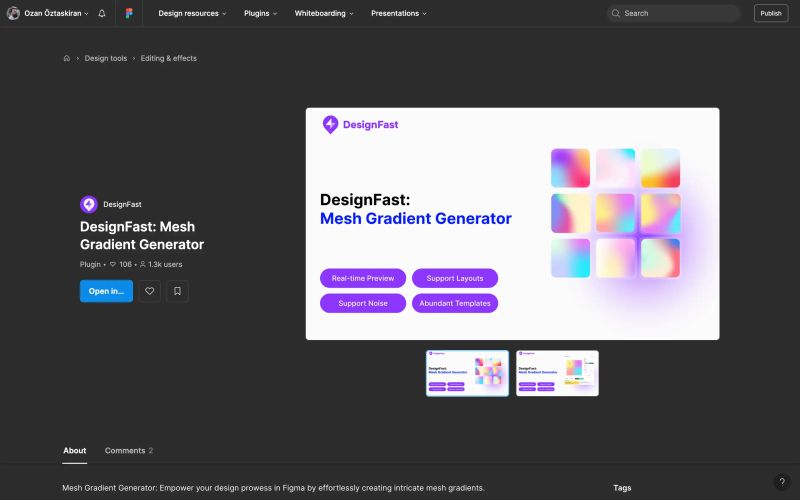Switch to the About tab

pos(74,451)
